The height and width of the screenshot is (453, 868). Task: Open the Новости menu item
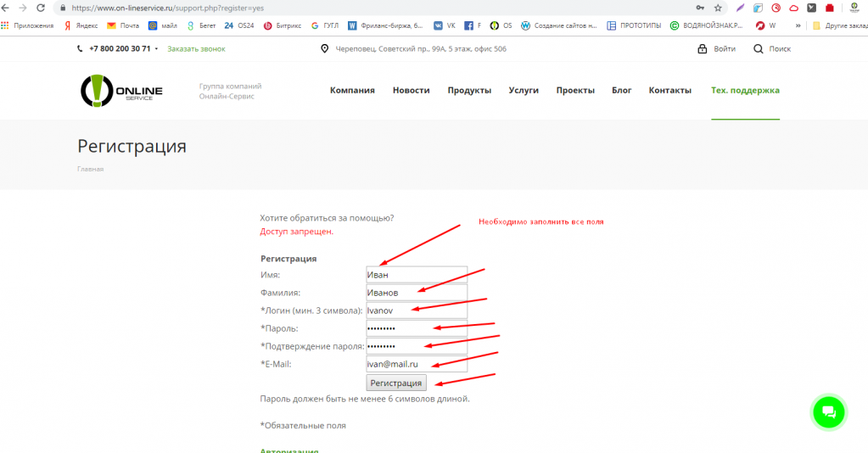(412, 90)
